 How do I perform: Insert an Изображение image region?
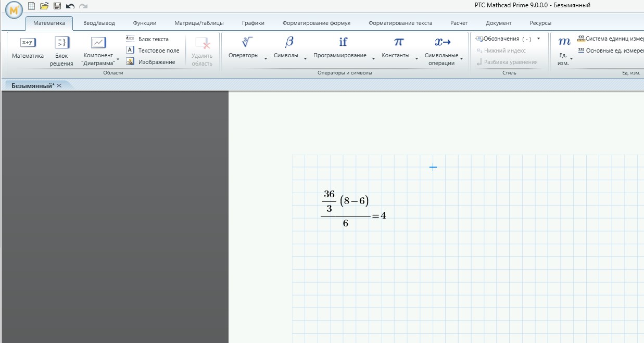(x=150, y=62)
